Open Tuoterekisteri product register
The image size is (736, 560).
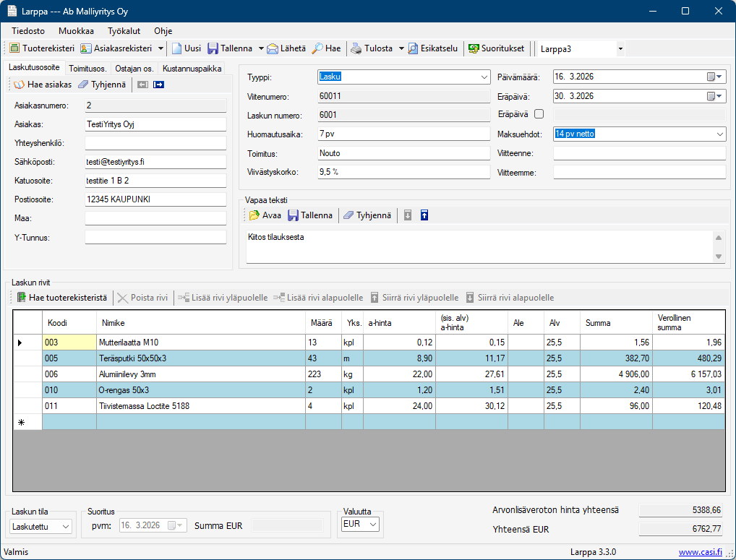[43, 48]
